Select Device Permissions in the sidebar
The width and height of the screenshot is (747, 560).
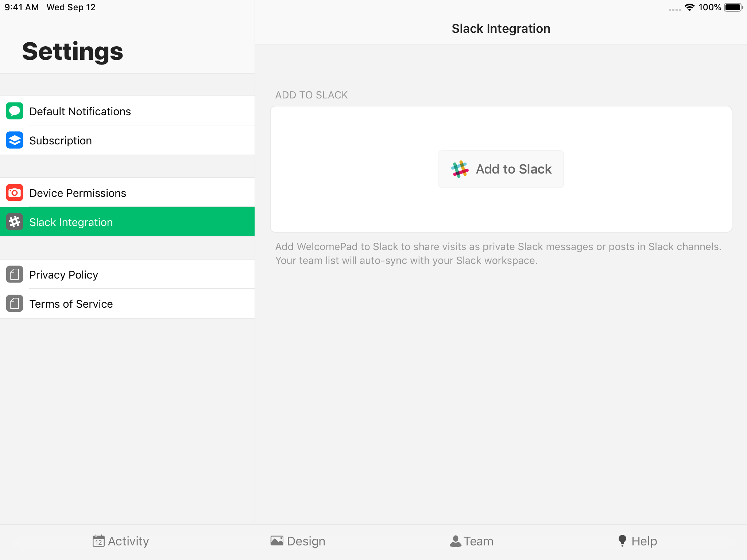[x=127, y=193]
